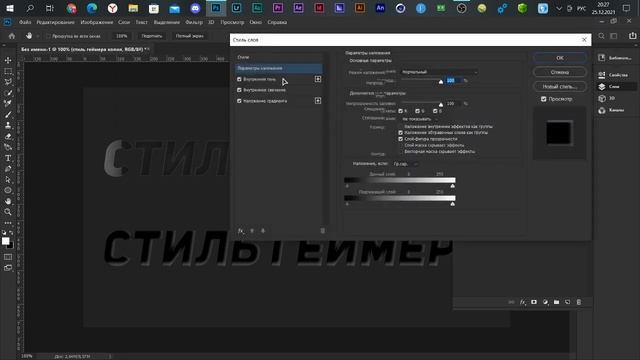Select Параметры наложения in styles list

click(x=279, y=68)
